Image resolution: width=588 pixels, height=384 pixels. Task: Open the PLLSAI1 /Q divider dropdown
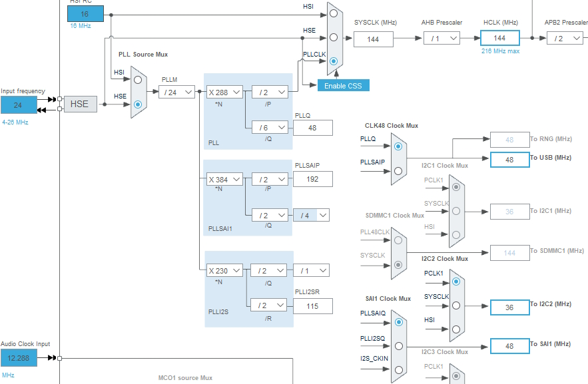point(270,215)
